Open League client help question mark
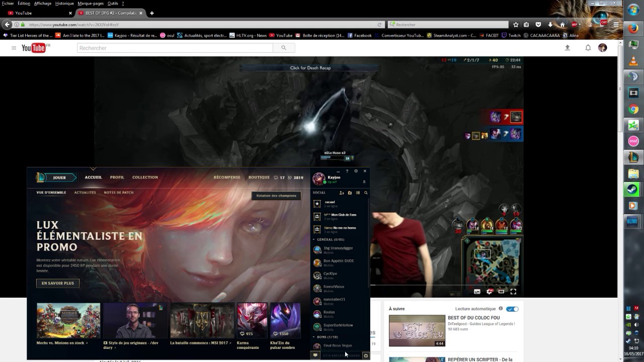 (x=347, y=171)
